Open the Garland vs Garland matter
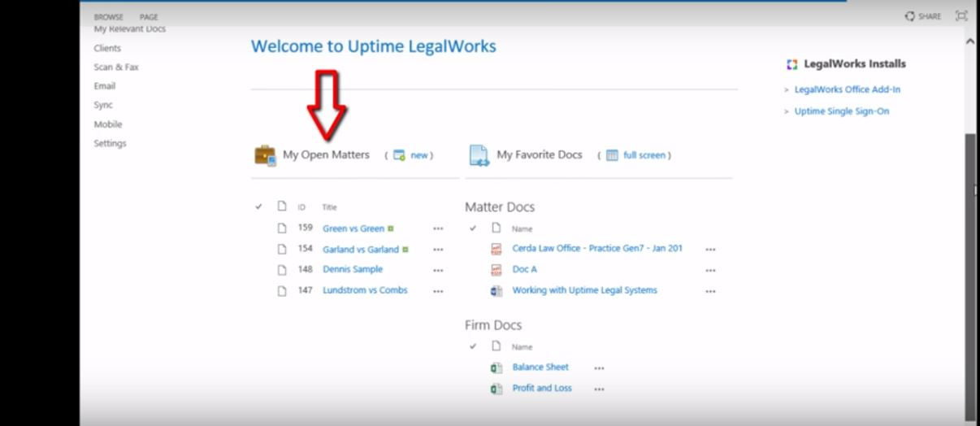Viewport: 980px width, 426px height. tap(361, 250)
